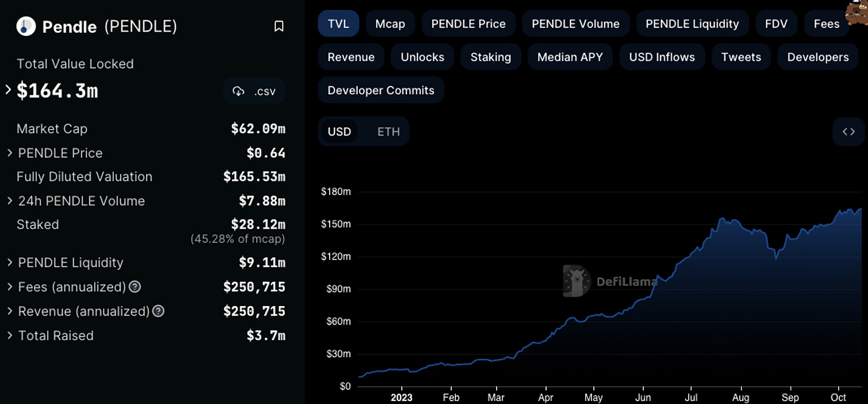868x404 pixels.
Task: Enable Staking chart metric
Action: click(491, 57)
